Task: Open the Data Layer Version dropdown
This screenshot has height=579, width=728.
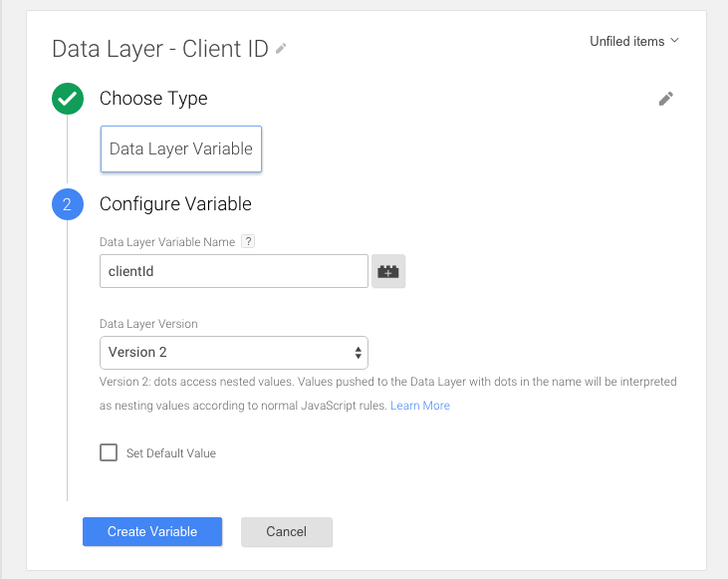Action: point(233,353)
